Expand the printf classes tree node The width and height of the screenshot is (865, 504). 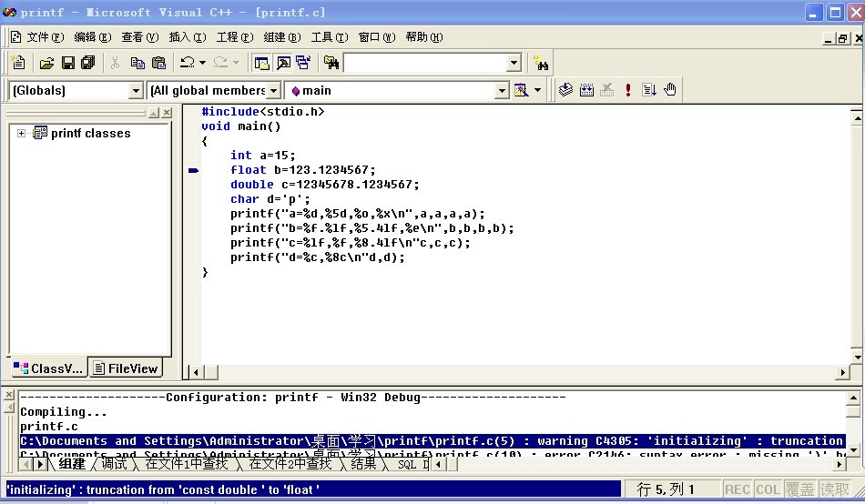21,134
